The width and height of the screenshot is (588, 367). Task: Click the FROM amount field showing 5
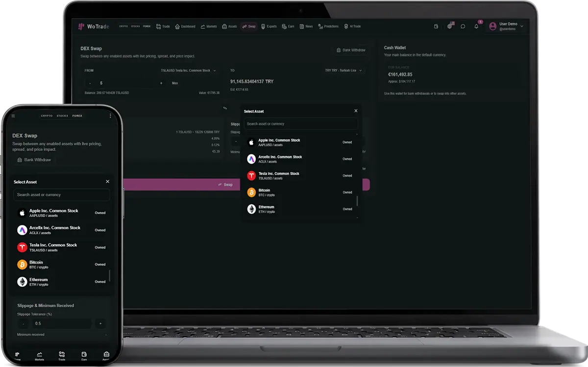pyautogui.click(x=126, y=83)
